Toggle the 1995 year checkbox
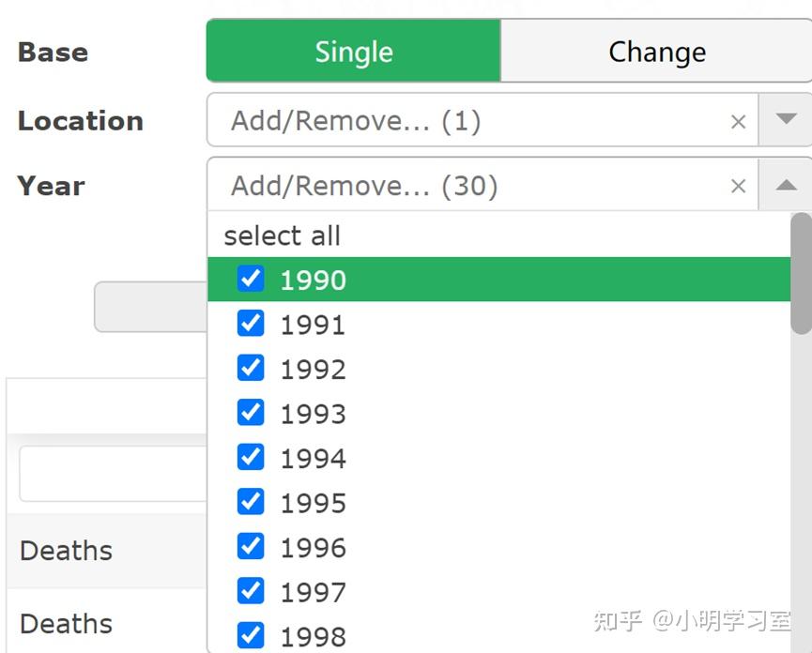Viewport: 812px width, 653px height. pos(251,502)
